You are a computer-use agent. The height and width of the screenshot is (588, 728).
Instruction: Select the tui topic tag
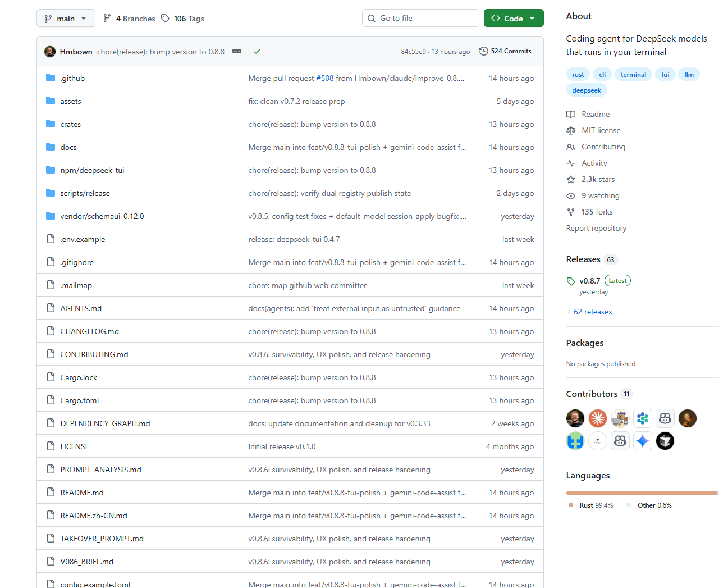pos(665,75)
